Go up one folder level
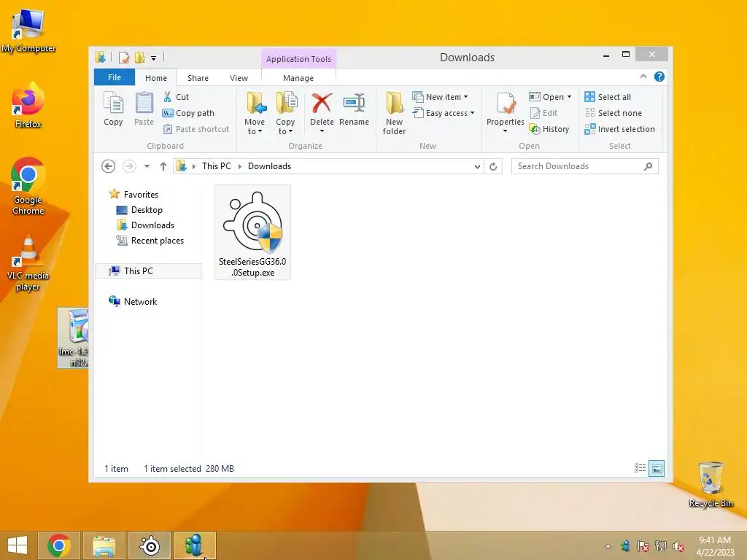Image resolution: width=747 pixels, height=560 pixels. [x=163, y=166]
